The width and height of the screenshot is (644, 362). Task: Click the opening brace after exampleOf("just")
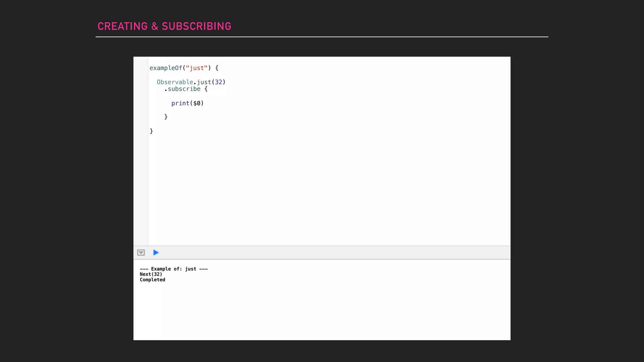click(217, 68)
